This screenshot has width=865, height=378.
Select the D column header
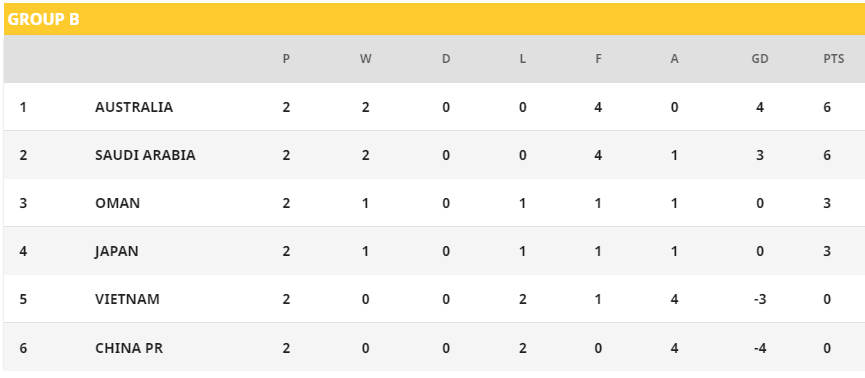446,58
